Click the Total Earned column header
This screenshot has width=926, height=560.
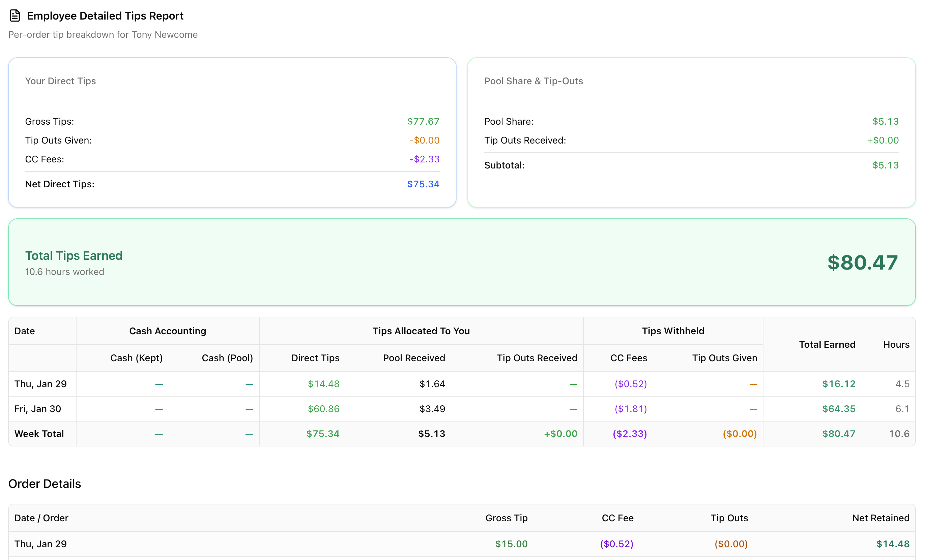coord(827,344)
